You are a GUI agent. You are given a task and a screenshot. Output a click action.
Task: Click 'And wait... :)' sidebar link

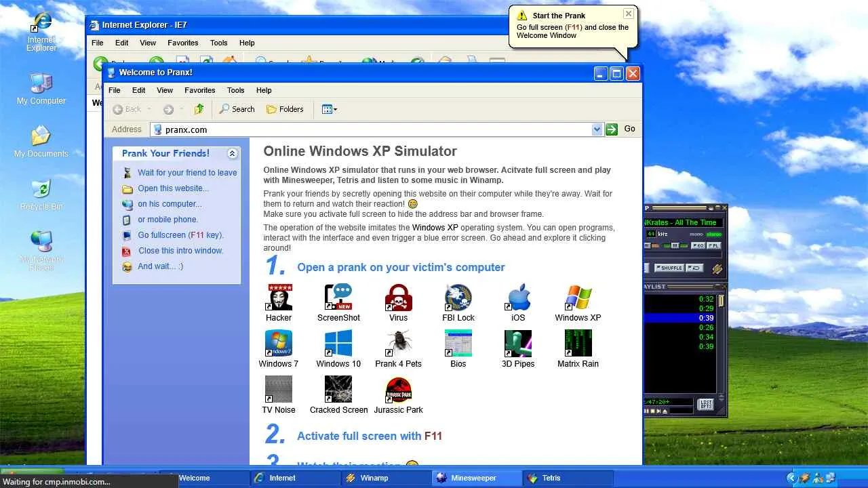pos(161,266)
